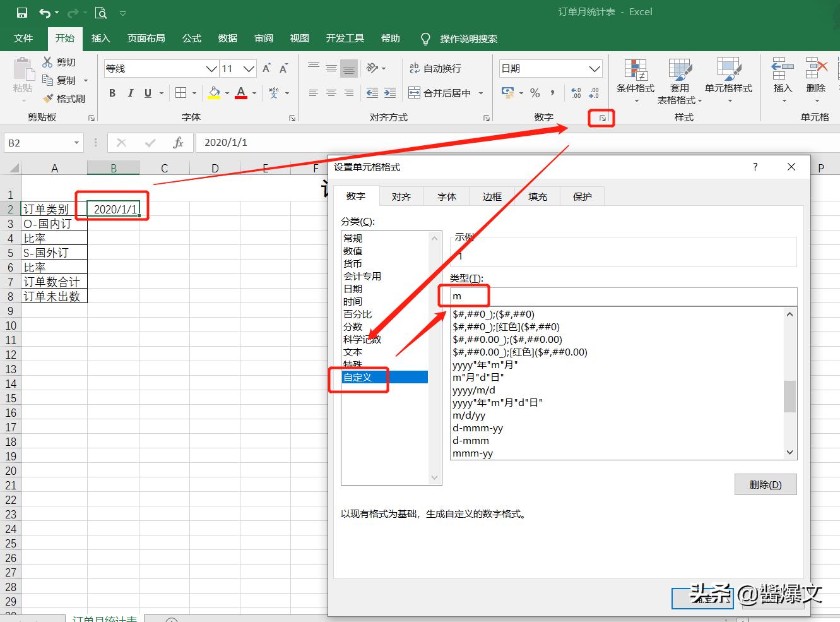Image resolution: width=840 pixels, height=622 pixels.
Task: Decrease indent
Action: [x=372, y=93]
